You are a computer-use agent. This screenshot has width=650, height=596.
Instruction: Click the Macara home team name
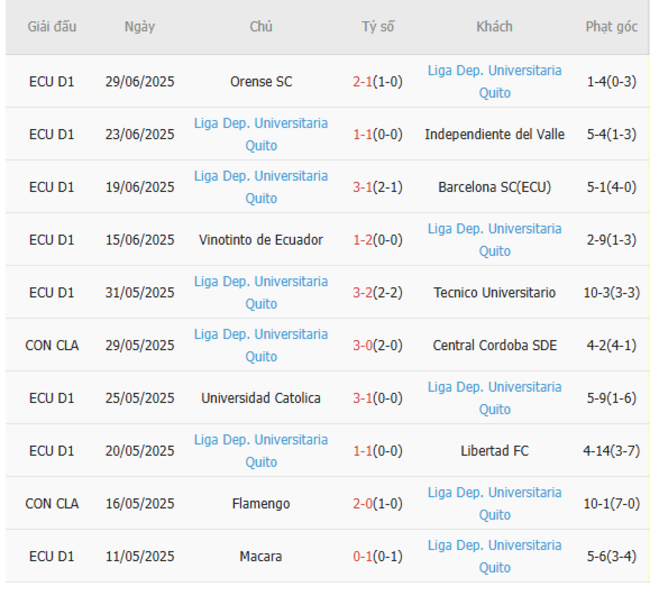tap(261, 556)
